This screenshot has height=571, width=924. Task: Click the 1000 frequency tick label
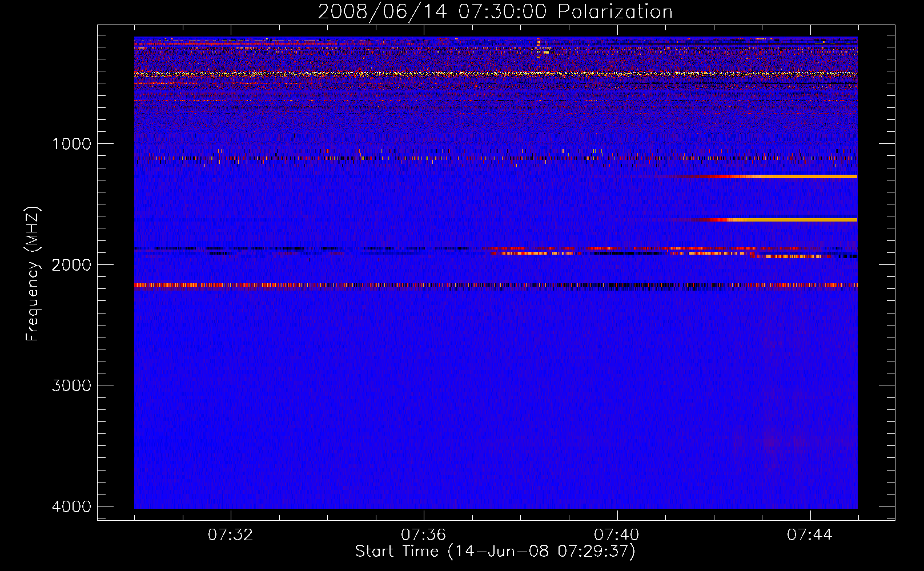[71, 144]
